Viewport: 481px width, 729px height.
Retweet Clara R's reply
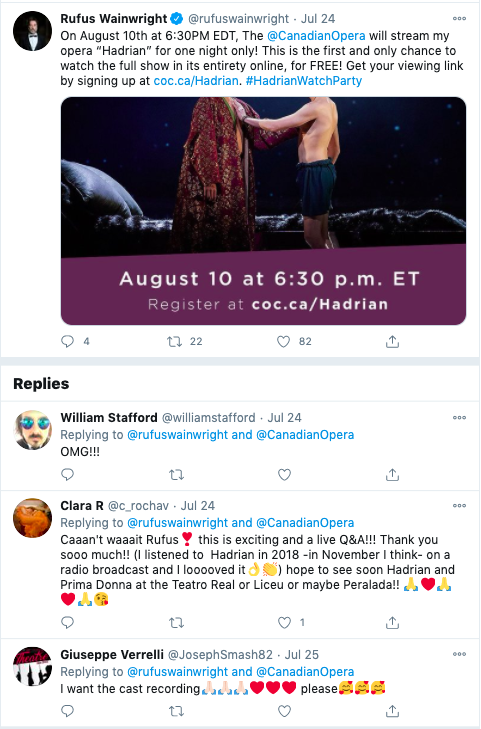point(176,623)
